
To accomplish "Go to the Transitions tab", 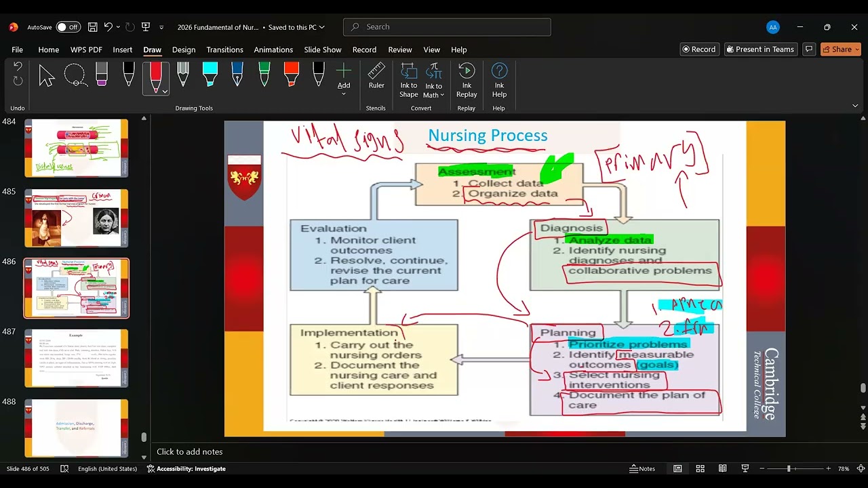I will click(225, 49).
